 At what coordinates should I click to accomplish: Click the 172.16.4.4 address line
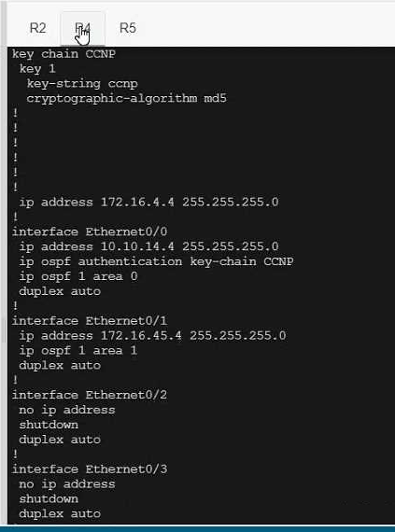coord(149,203)
